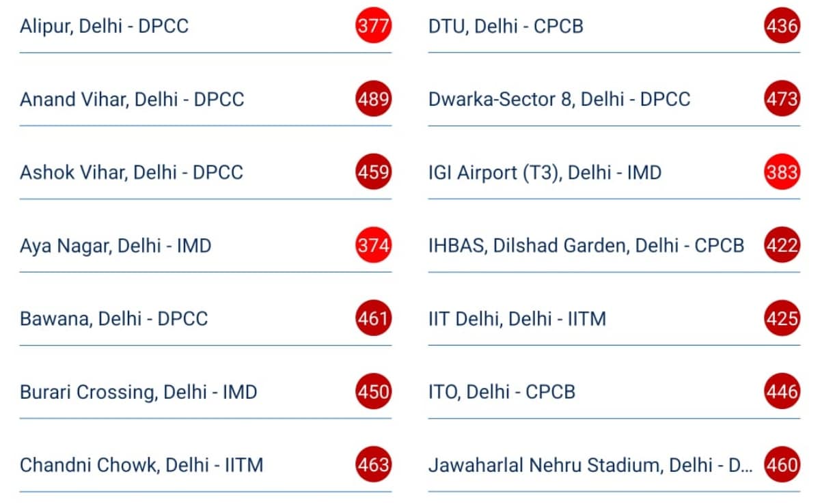Open ITO, Delhi - CPCB station

point(502,392)
